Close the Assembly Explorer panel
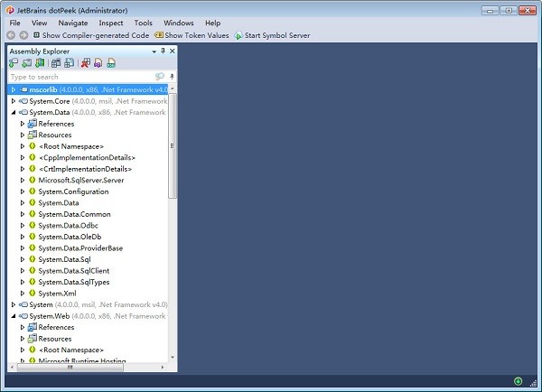This screenshot has height=392, width=542. click(x=173, y=51)
